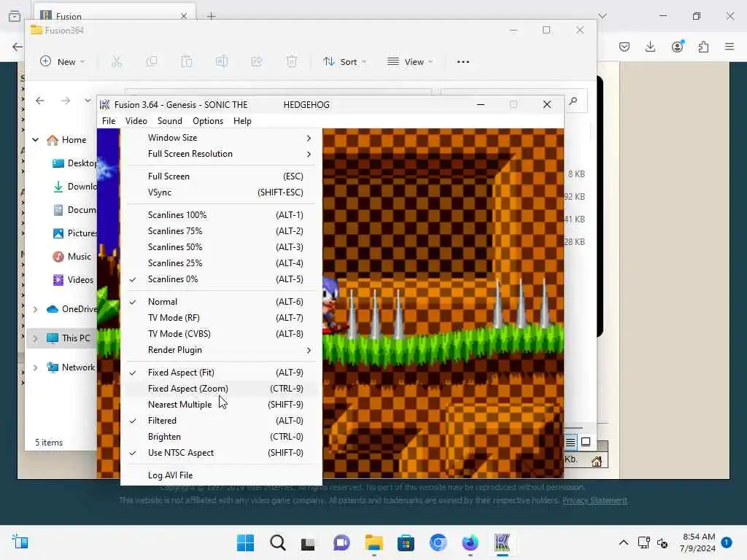Choose Normal render mode

[x=222, y=301]
